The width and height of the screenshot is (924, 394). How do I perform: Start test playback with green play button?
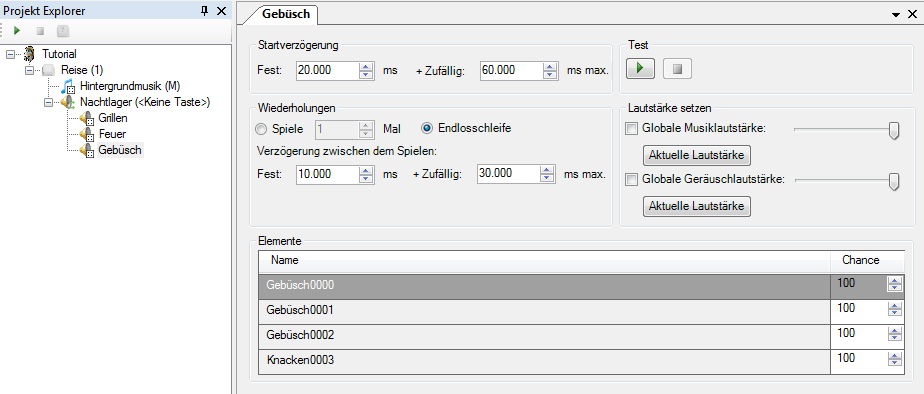(x=641, y=69)
